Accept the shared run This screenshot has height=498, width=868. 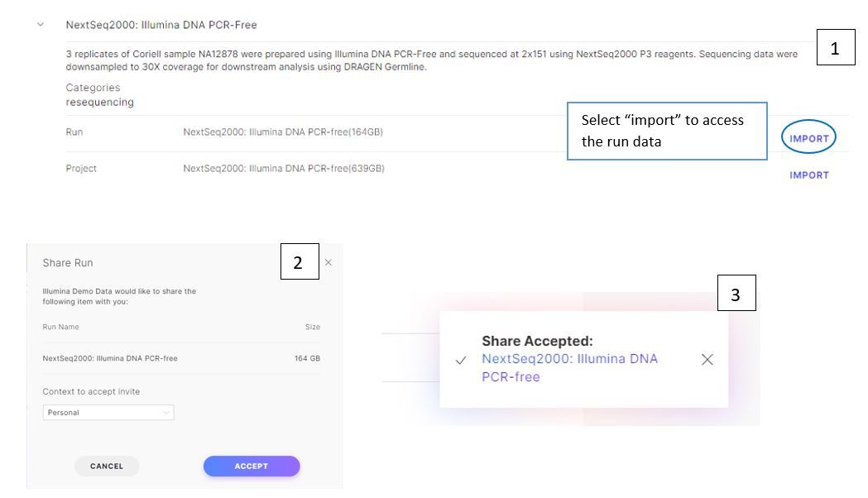coord(252,466)
